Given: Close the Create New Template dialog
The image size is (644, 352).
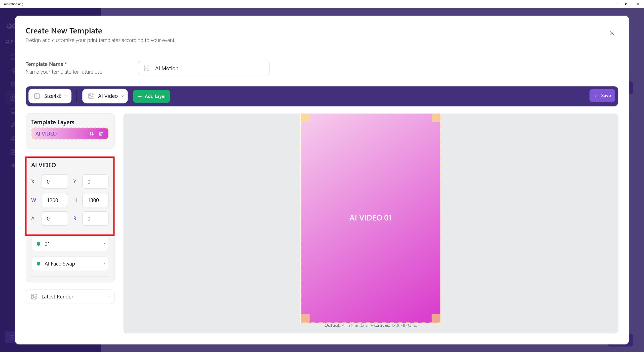Looking at the screenshot, I should coord(612,33).
